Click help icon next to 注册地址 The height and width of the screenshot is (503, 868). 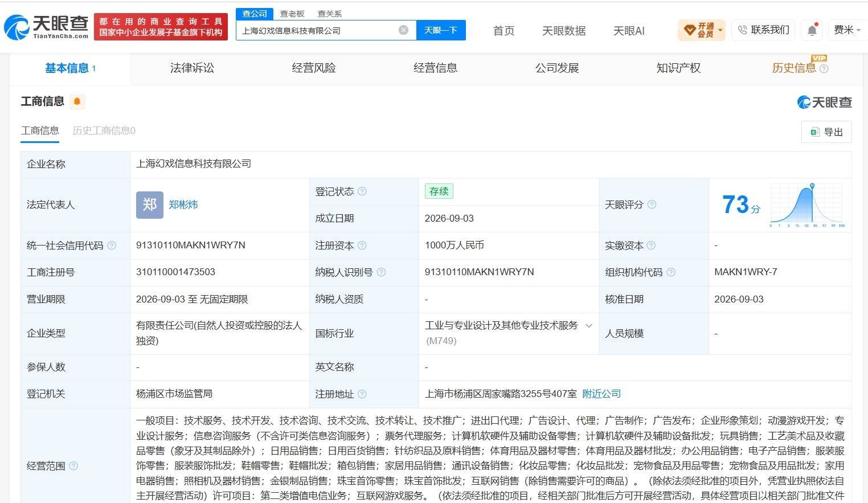(362, 394)
